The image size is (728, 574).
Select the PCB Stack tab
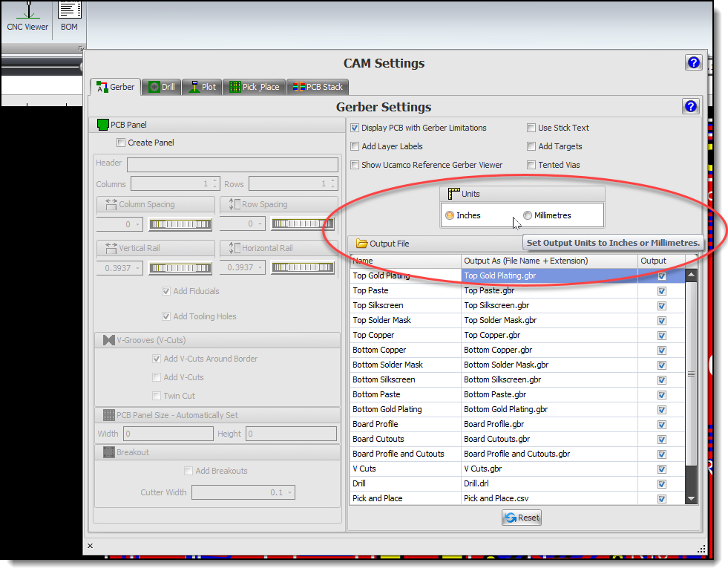pos(316,87)
